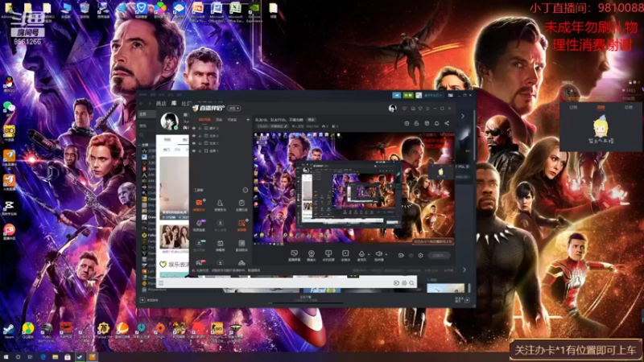Click the lock icon above the preview
The height and width of the screenshot is (362, 644).
point(416,123)
